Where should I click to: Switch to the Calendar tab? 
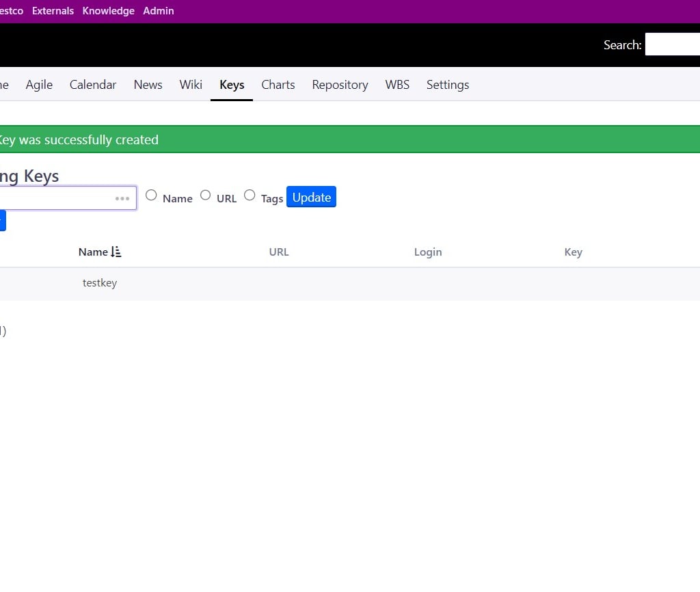click(93, 85)
